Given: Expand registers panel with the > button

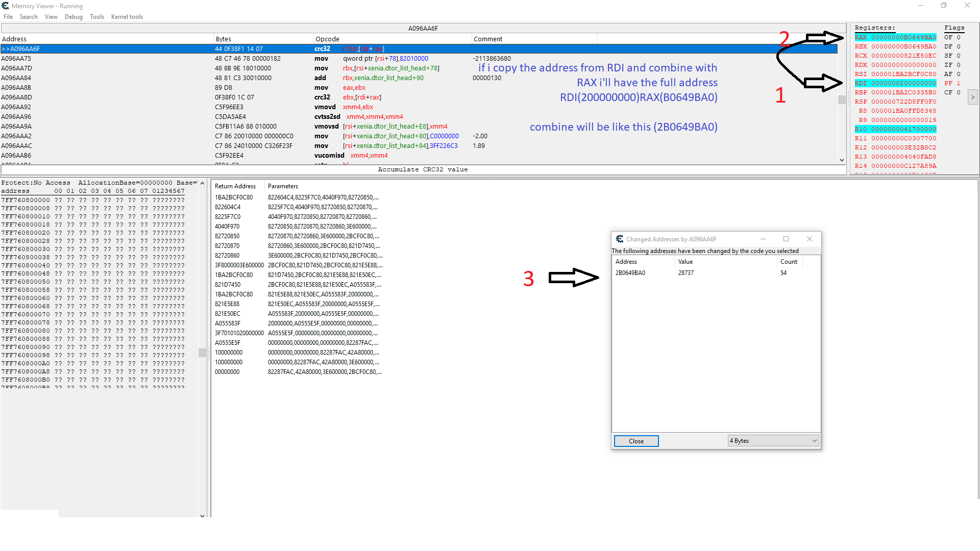Looking at the screenshot, I should [x=972, y=97].
